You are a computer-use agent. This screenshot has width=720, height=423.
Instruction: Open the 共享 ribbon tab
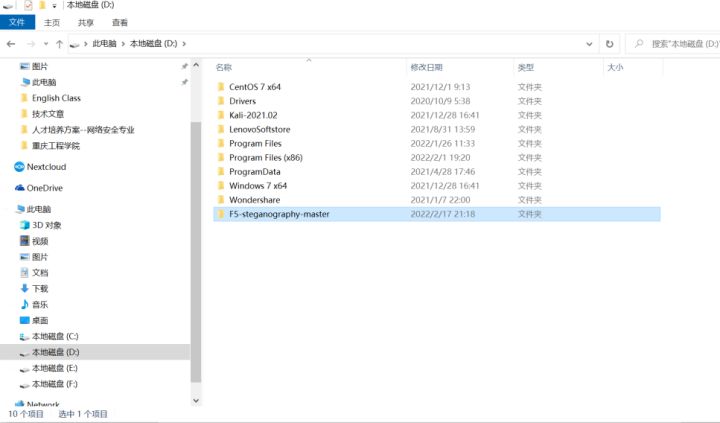(85, 23)
